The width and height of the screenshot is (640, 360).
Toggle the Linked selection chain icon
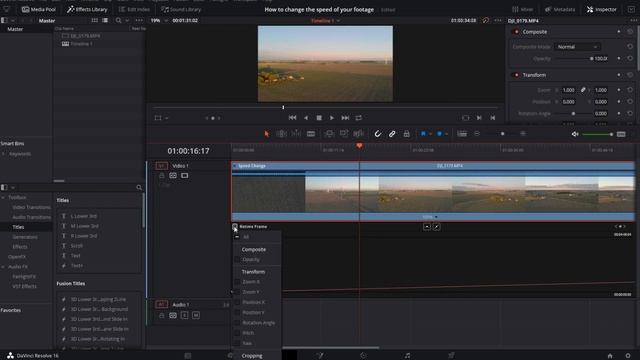click(x=392, y=134)
